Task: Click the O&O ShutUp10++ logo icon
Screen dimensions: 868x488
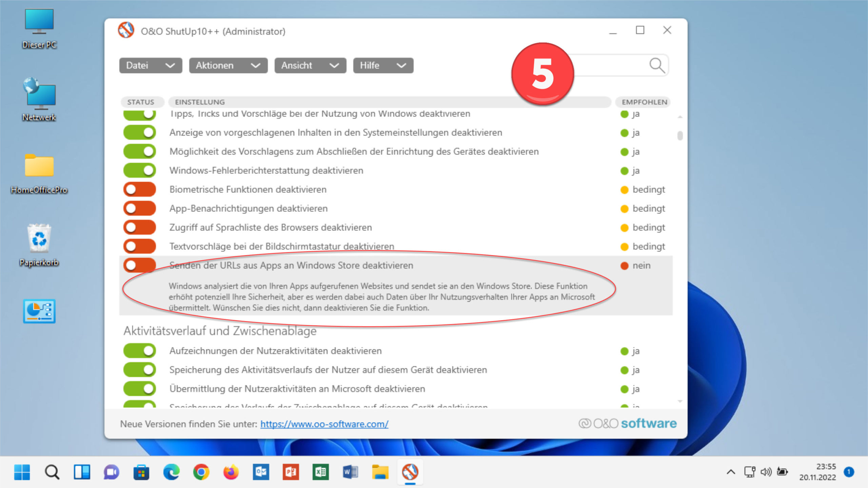Action: (126, 30)
